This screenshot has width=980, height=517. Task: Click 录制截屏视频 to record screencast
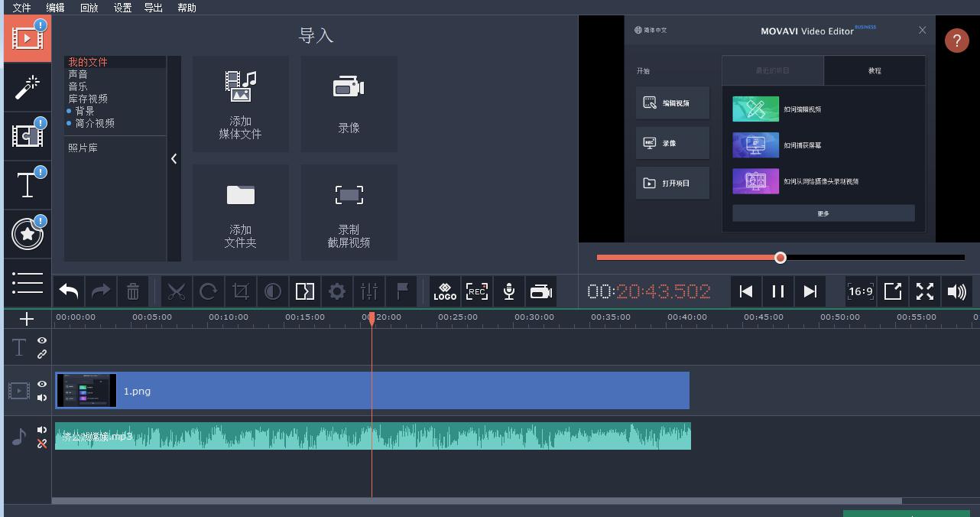(349, 213)
